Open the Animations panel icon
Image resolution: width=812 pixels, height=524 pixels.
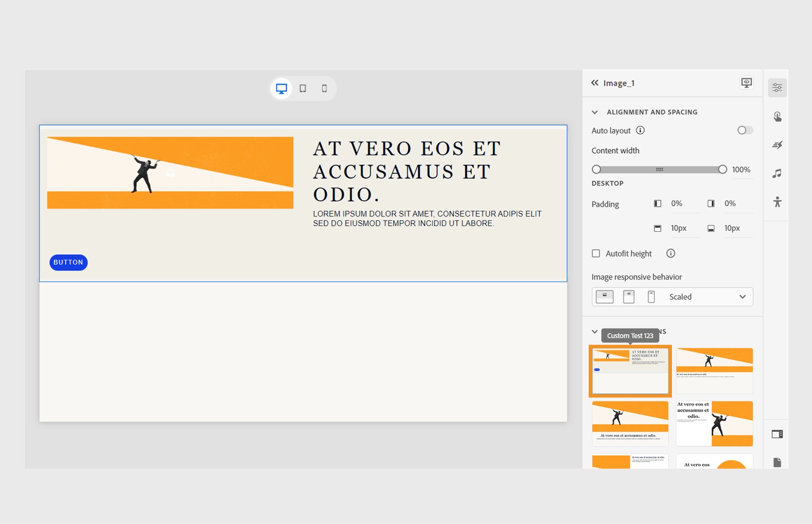tap(777, 145)
